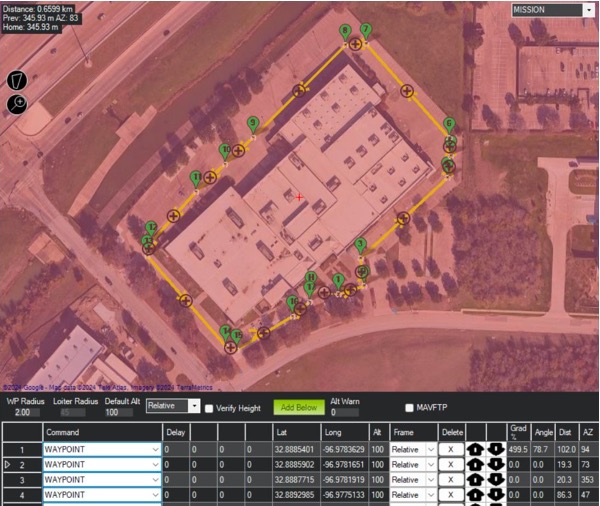Screen dimensions: 600x506
Task: Select row 3 by its row header
Action: [21, 480]
